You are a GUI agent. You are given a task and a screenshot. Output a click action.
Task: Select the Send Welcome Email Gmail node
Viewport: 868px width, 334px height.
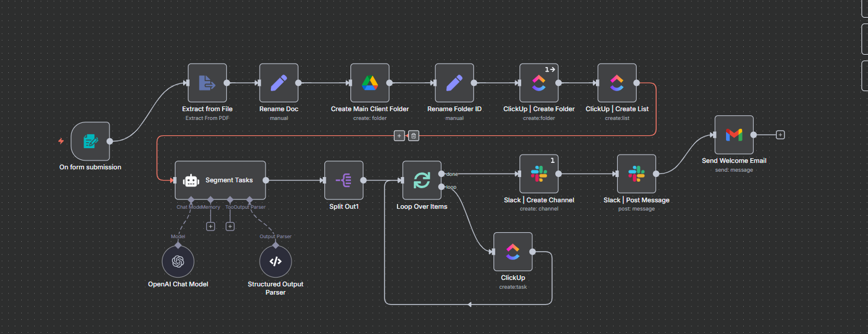coord(734,135)
